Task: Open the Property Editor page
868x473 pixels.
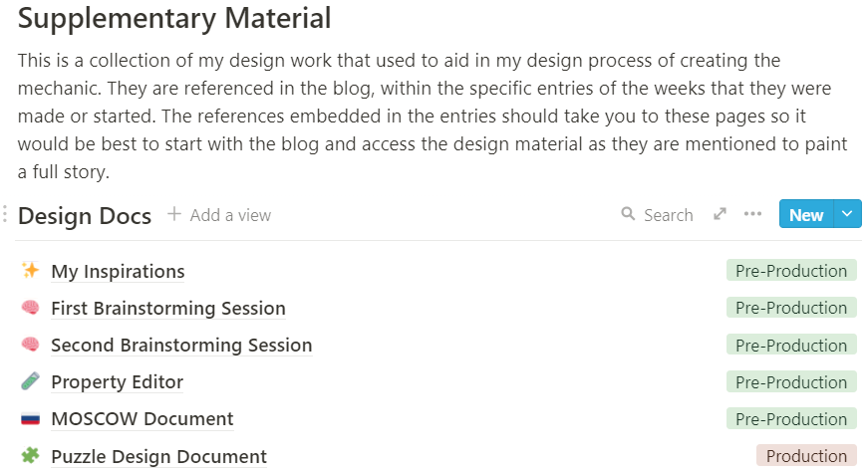Action: [x=117, y=381]
